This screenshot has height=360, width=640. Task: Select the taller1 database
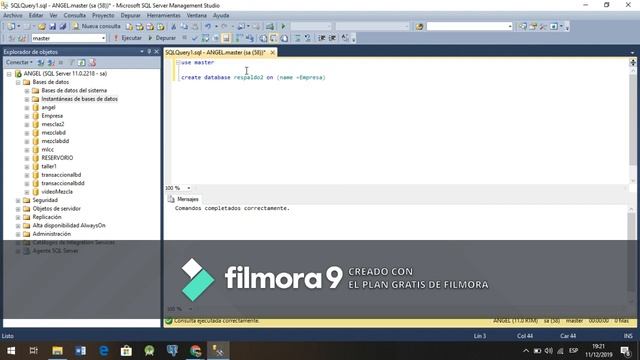(49, 166)
